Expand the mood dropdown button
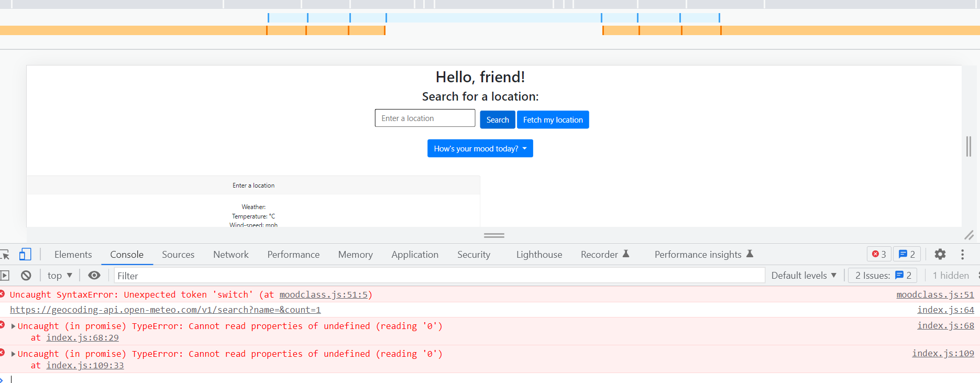The image size is (980, 383). pos(480,148)
